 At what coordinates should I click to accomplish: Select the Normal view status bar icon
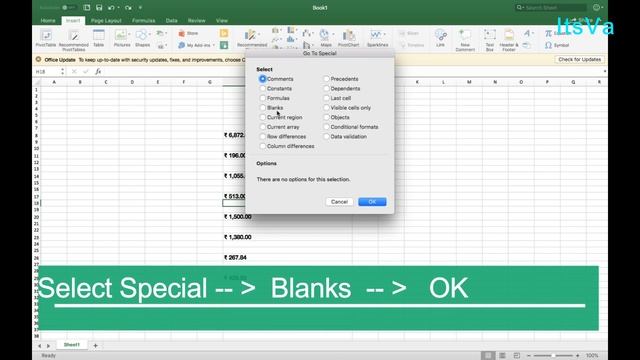pos(488,356)
